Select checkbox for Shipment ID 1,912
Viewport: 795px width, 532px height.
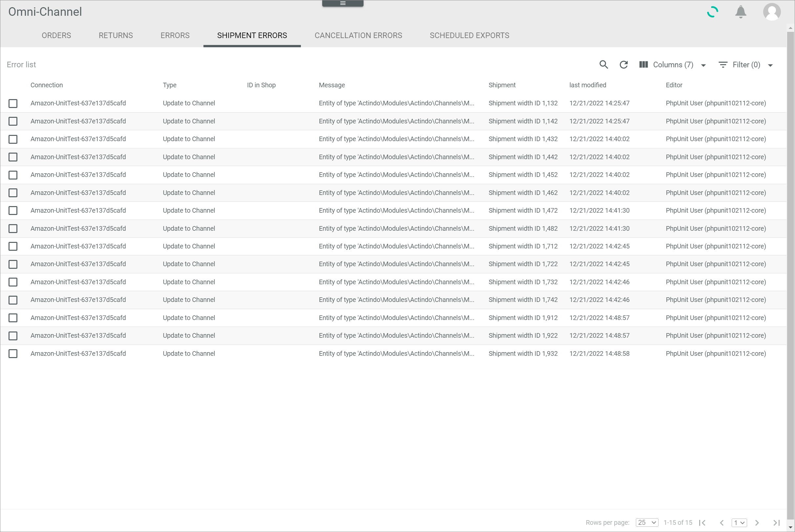tap(13, 318)
